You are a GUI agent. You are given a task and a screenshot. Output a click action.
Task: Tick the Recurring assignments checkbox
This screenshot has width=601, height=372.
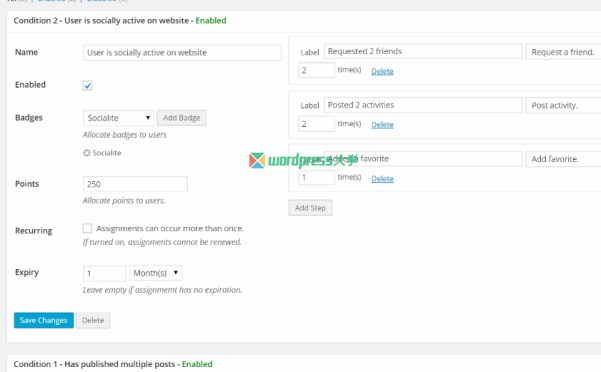[x=87, y=228]
